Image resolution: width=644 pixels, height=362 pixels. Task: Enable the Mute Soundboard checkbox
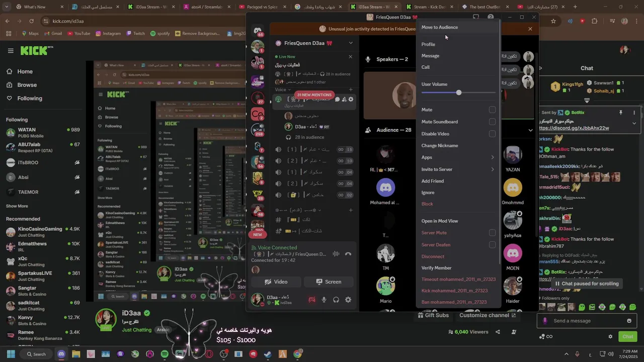coord(492,122)
